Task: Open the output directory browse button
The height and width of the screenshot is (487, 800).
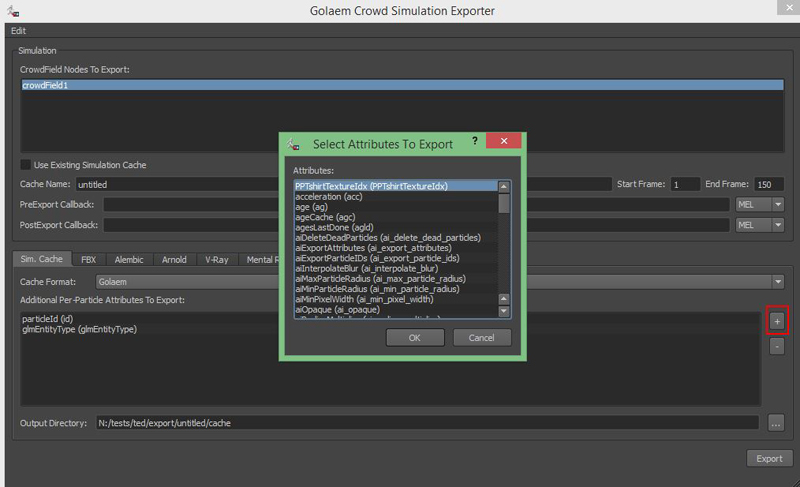Action: [x=776, y=423]
